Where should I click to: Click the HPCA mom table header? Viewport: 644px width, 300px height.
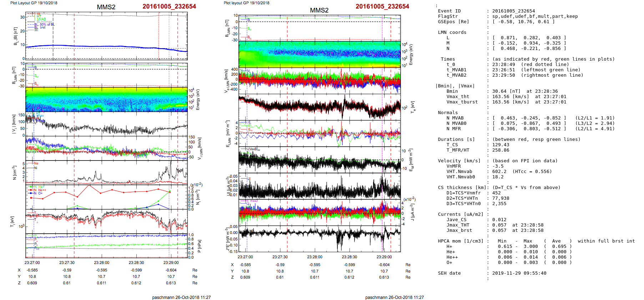(461, 241)
